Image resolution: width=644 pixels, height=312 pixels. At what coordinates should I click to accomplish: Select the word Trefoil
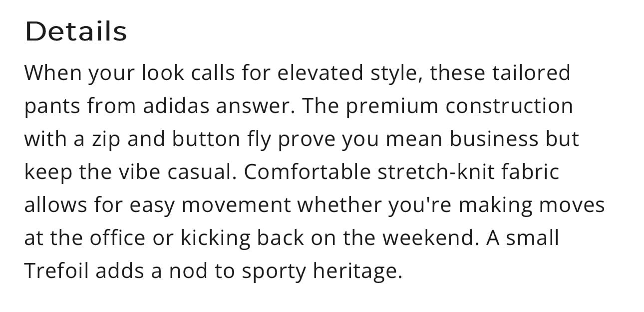coord(56,271)
